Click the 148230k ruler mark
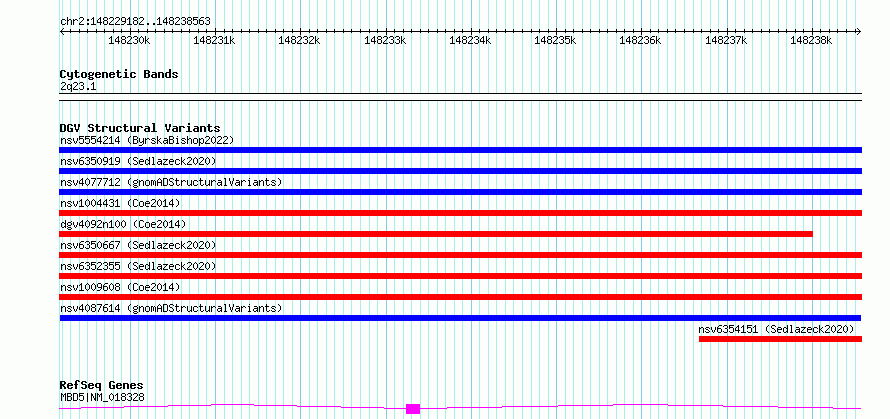This screenshot has height=419, width=890. pos(129,40)
